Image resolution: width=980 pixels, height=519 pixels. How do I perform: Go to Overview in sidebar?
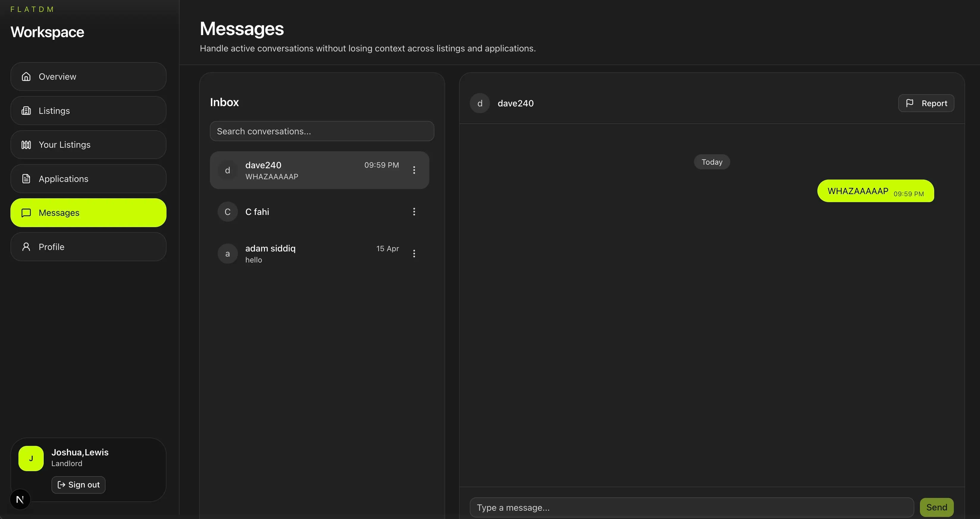pos(88,77)
